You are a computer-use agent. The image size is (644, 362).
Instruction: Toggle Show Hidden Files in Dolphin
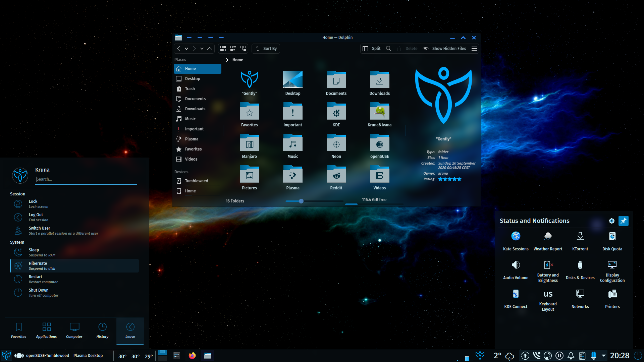point(444,49)
